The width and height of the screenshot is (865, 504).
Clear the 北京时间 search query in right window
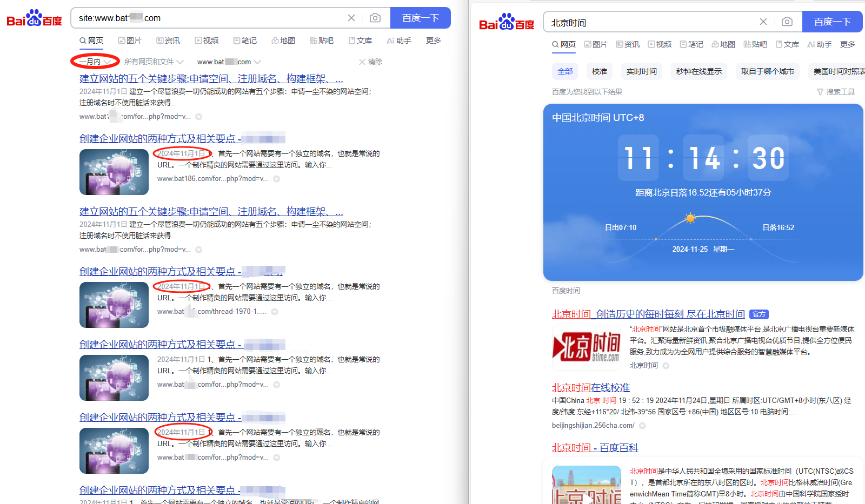point(763,22)
